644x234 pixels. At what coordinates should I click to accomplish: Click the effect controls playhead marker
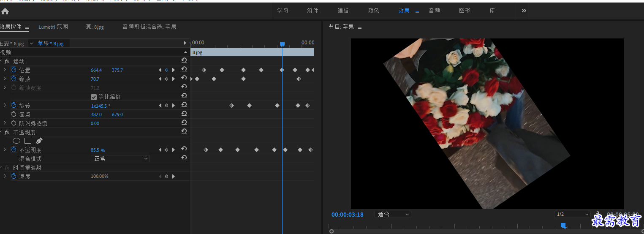[282, 44]
